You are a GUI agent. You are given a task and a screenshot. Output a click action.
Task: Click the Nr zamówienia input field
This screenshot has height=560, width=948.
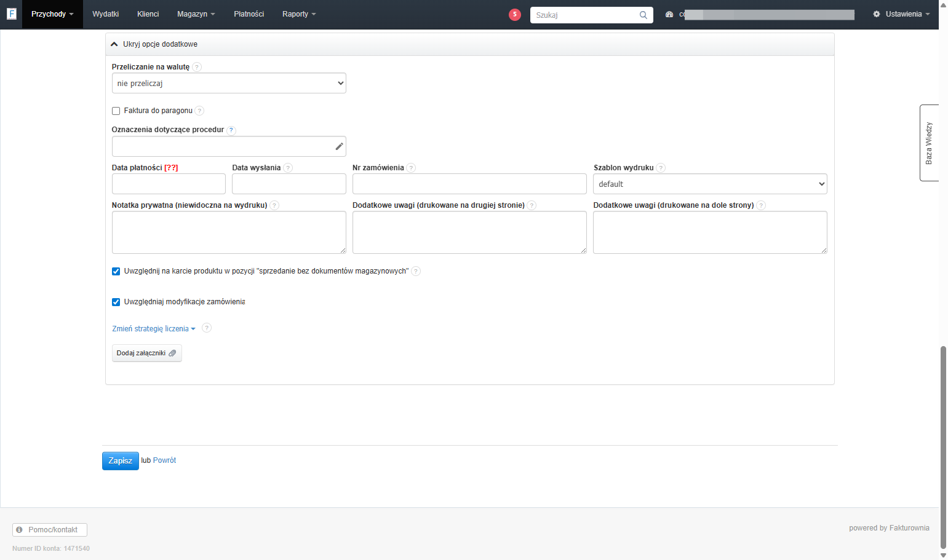tap(469, 184)
